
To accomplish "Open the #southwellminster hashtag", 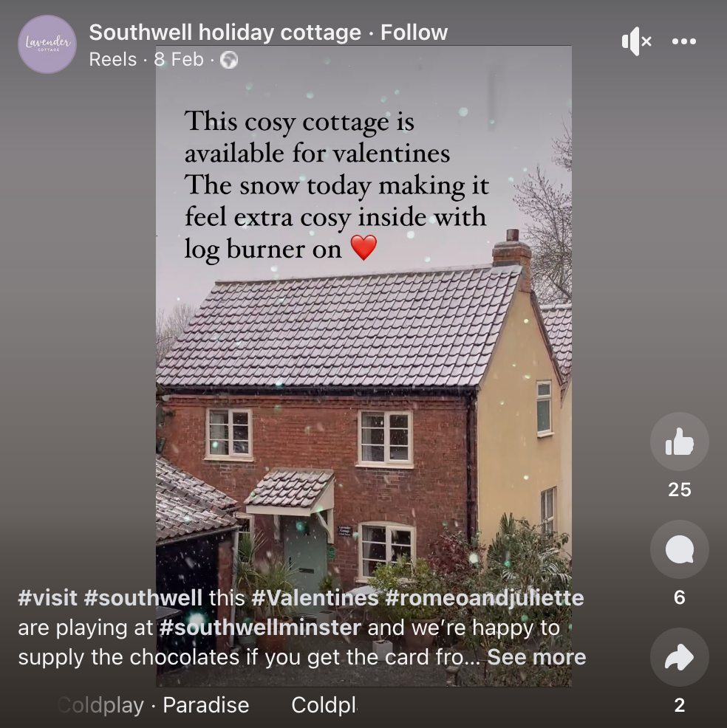I will click(x=260, y=628).
